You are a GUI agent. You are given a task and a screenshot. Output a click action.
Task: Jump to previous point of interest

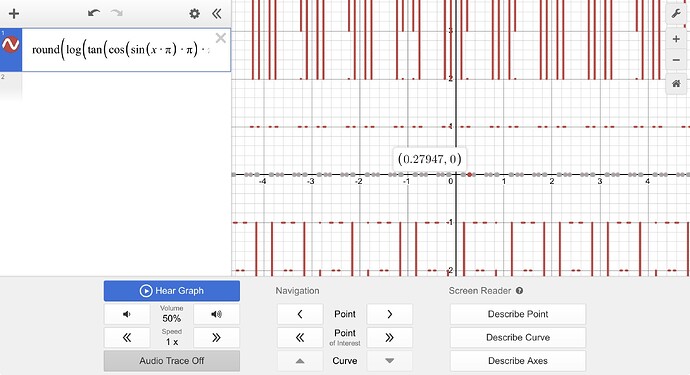tap(300, 338)
